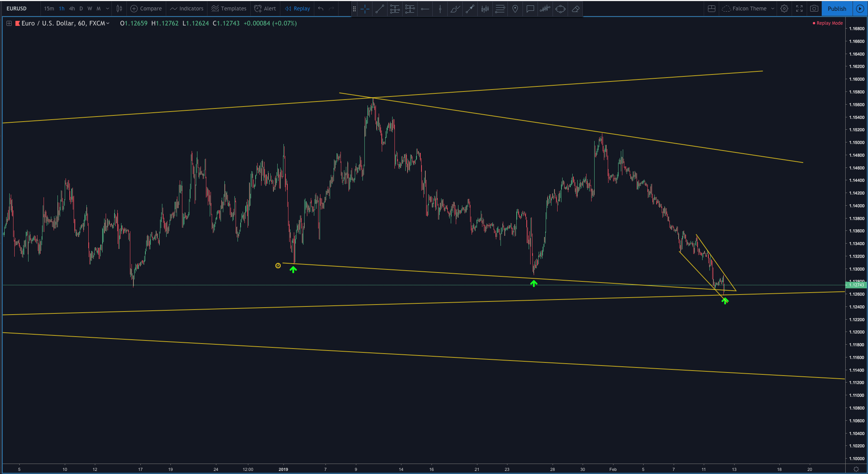Select the vertical line tool
Viewport: 868px width, 474px height.
pyautogui.click(x=440, y=9)
